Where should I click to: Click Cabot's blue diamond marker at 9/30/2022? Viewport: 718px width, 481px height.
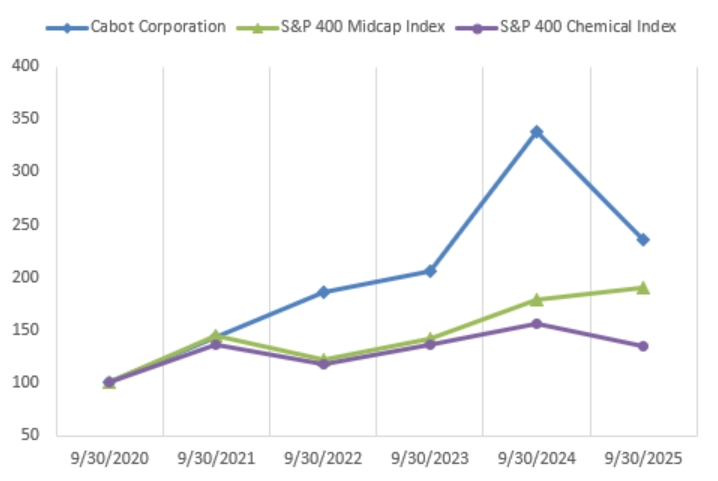323,292
